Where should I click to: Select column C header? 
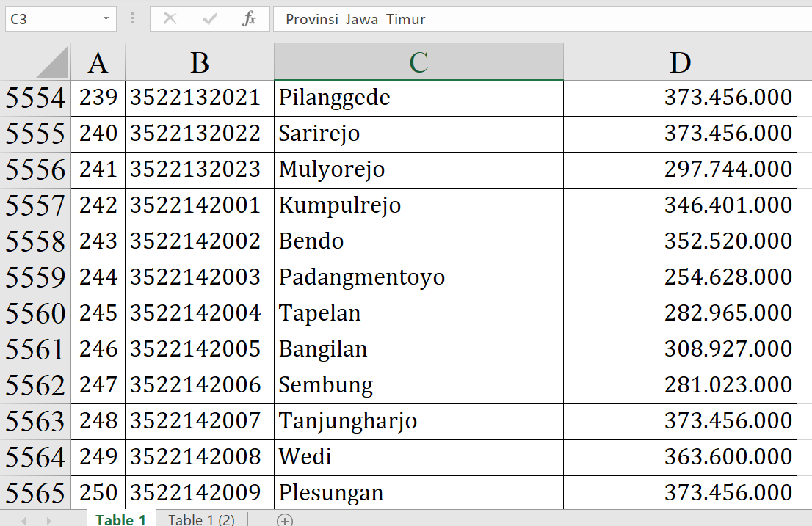pyautogui.click(x=418, y=62)
